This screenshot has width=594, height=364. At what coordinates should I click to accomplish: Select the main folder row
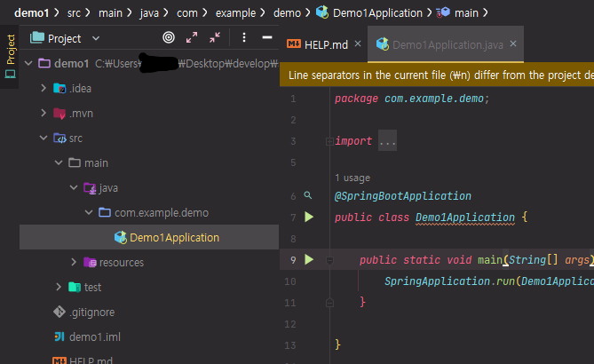[x=149, y=162]
